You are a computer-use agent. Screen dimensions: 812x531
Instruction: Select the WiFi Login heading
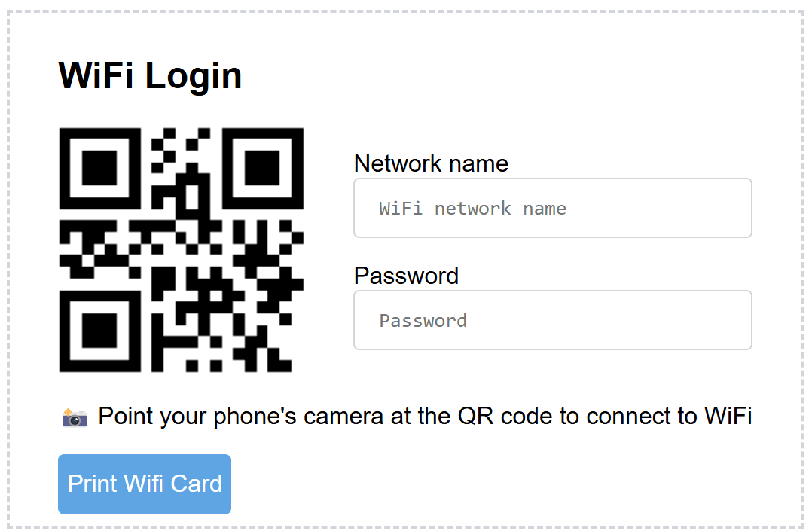[150, 75]
